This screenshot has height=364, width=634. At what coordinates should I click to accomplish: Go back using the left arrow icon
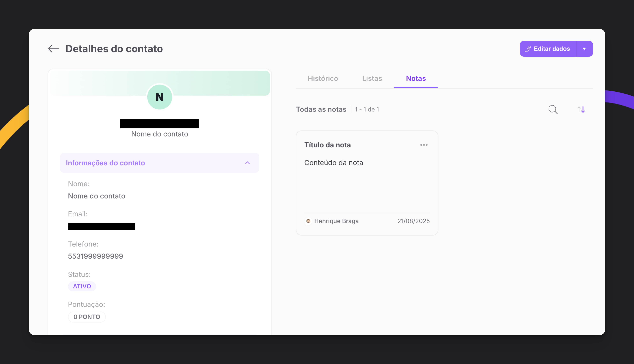[53, 49]
